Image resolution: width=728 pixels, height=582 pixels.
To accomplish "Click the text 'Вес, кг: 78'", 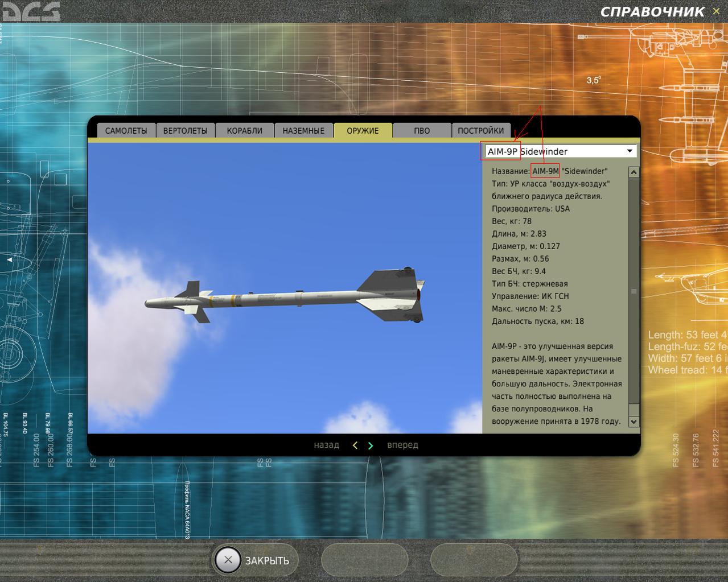I will coord(512,221).
